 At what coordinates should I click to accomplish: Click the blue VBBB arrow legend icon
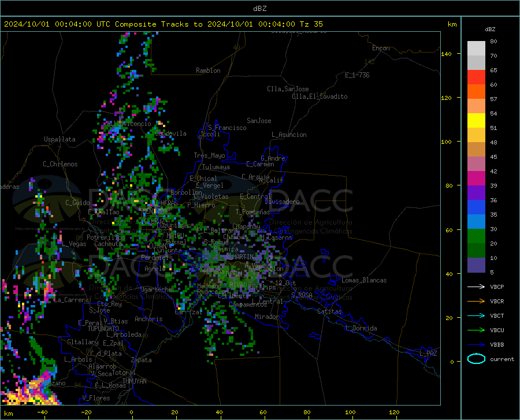(476, 344)
